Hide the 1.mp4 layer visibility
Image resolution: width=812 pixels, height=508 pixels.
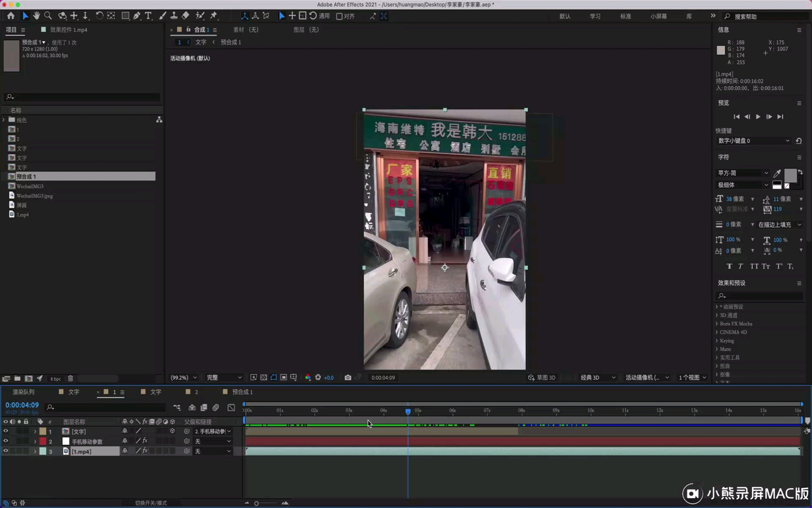[x=6, y=451]
